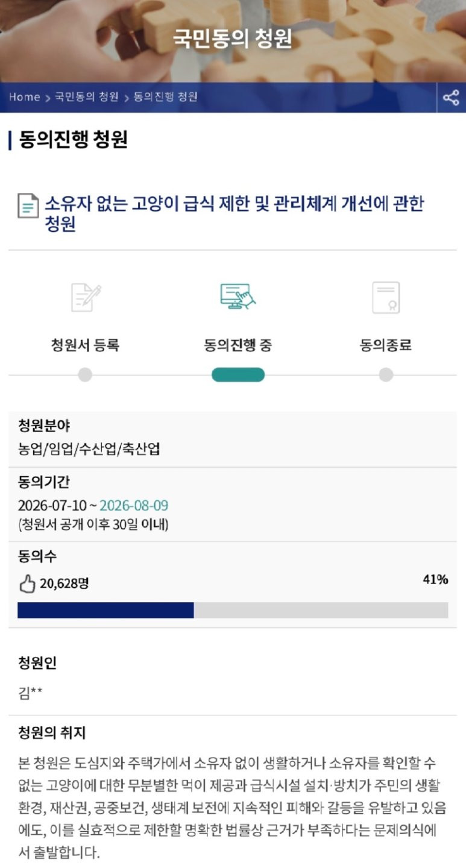Click the 동의진행 청원 section heading
The height and width of the screenshot is (868, 466).
click(73, 140)
